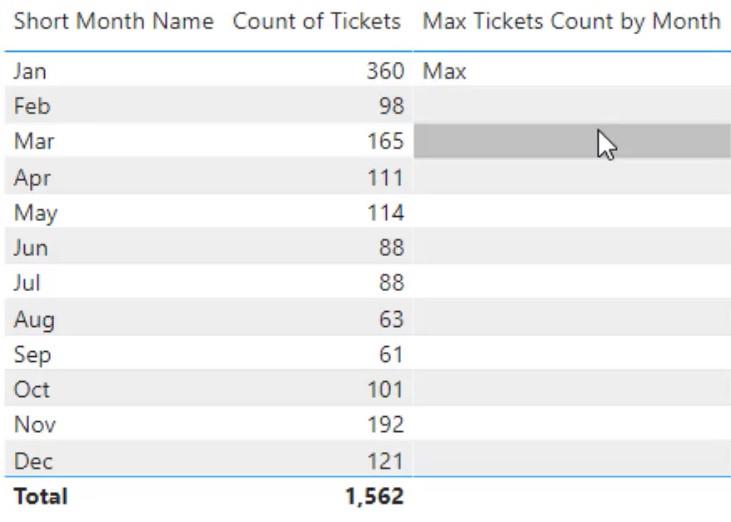This screenshot has width=731, height=522.
Task: Click the 1,562 total value
Action: coord(374,496)
